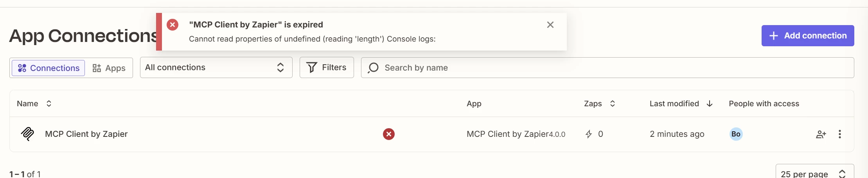The height and width of the screenshot is (178, 868).
Task: Click the App column header
Action: point(474,104)
